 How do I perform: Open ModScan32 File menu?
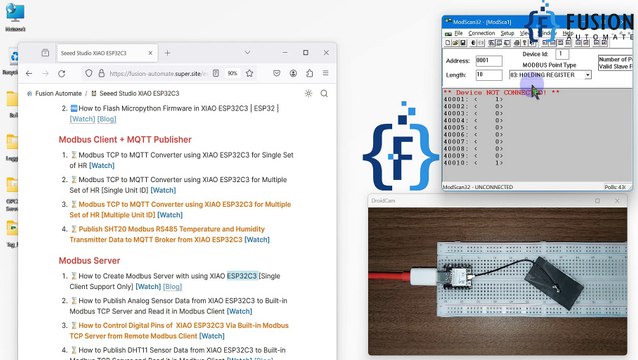click(x=459, y=33)
